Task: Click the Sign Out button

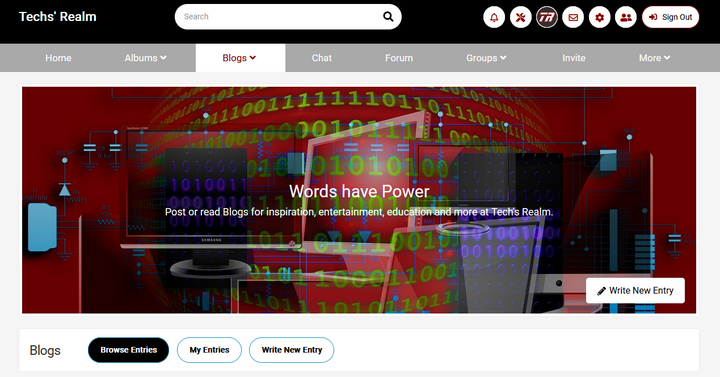Action: (670, 17)
